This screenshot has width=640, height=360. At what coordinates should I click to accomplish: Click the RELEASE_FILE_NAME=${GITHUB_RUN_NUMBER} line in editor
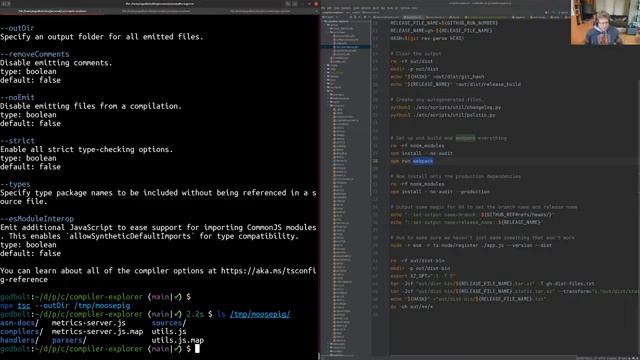tap(444, 23)
